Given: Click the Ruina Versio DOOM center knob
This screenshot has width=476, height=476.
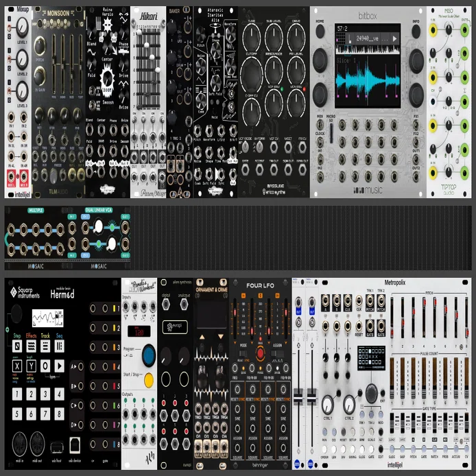Looking at the screenshot, I should [107, 80].
